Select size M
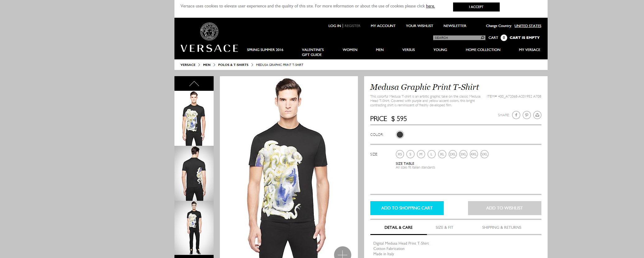Screen dimensions: 644x258 pos(421,154)
